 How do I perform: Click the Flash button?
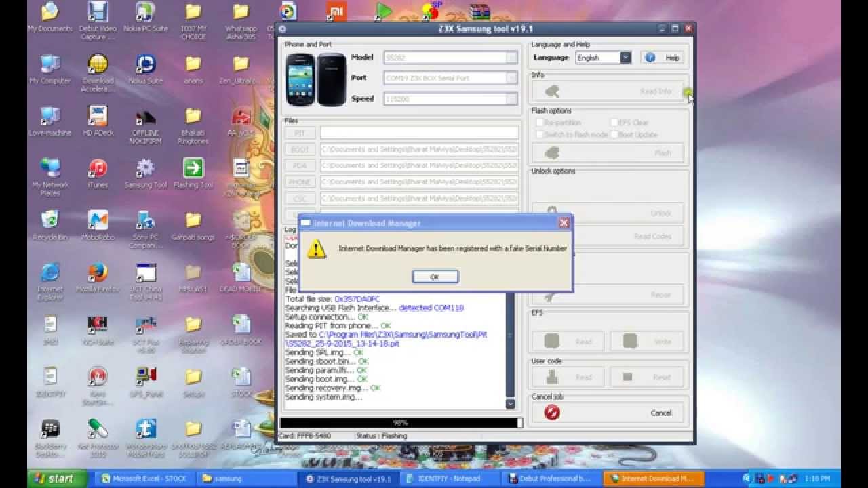[x=608, y=153]
